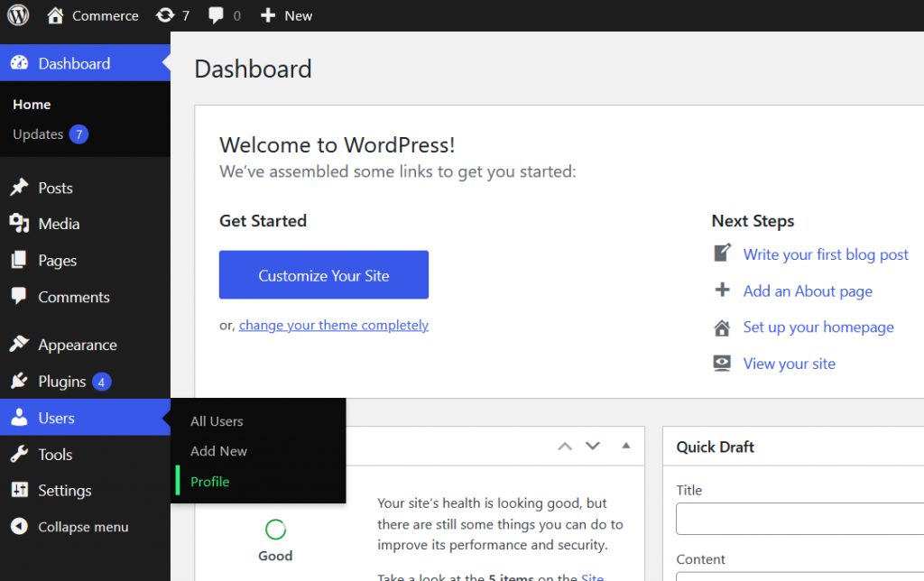The image size is (924, 581).
Task: Click the Pages icon in sidebar
Action: click(x=19, y=260)
